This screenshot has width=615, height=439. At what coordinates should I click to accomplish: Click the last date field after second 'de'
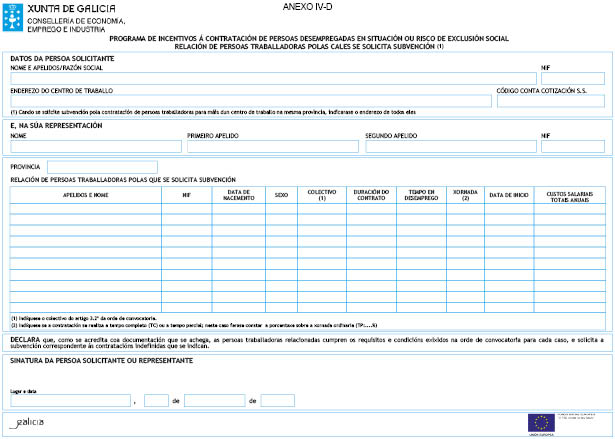(x=277, y=400)
